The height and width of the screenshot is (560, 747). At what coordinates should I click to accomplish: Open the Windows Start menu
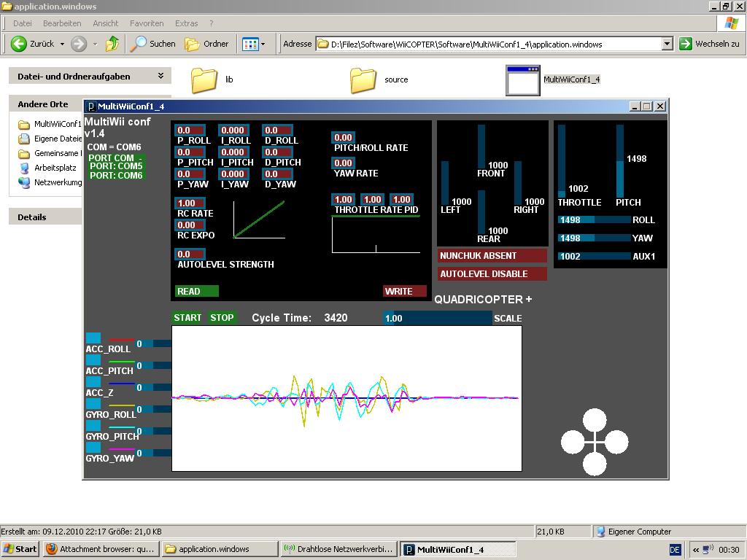click(x=20, y=549)
